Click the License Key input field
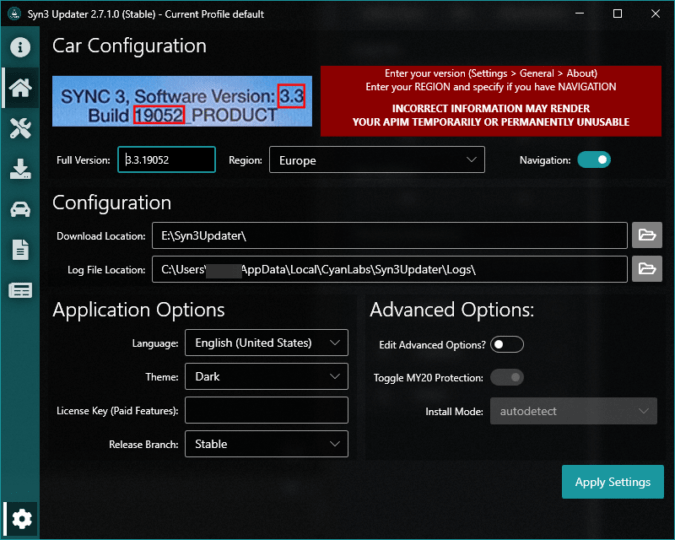 pos(266,410)
